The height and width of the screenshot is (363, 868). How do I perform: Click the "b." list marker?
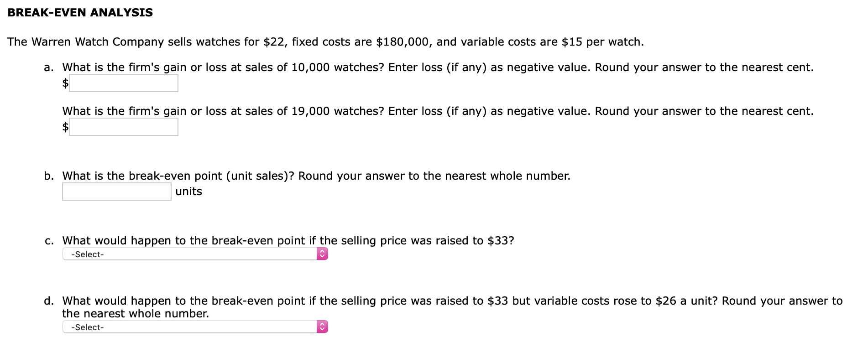[x=49, y=176]
